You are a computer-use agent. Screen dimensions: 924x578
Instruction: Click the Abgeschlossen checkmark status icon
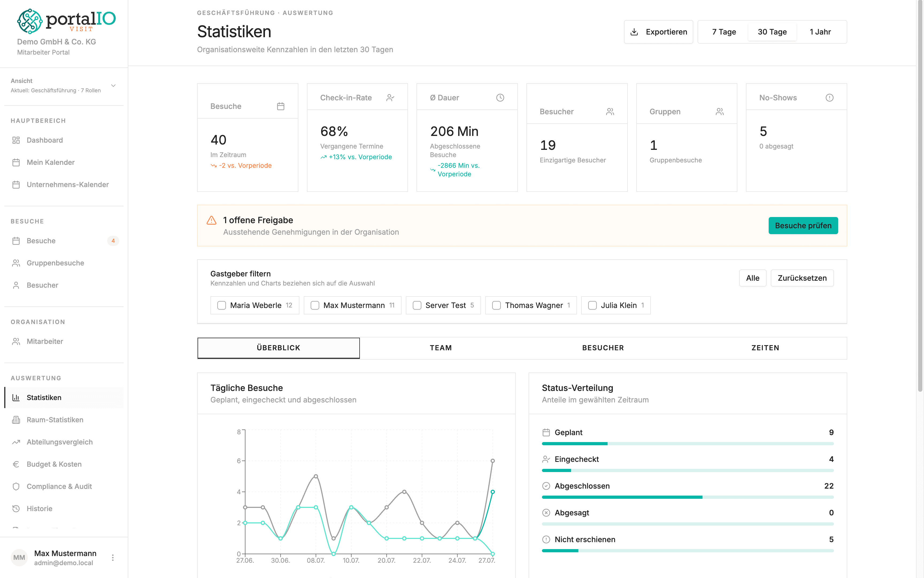546,486
